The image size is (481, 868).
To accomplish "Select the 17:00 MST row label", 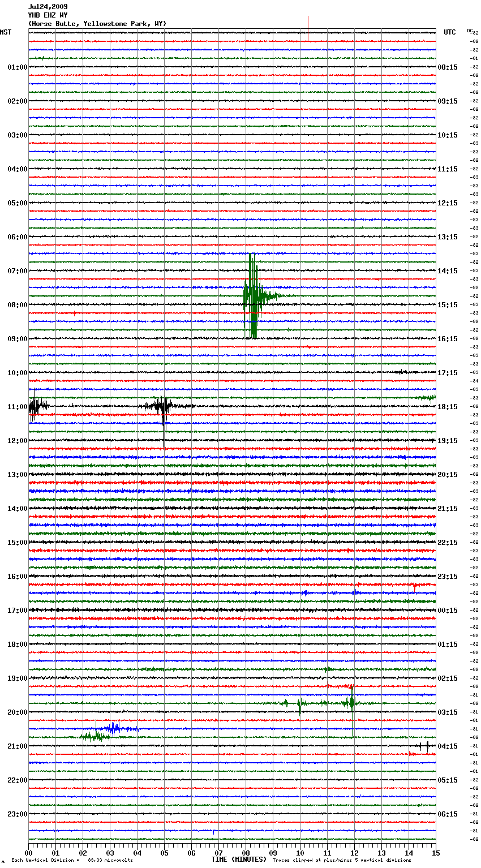I will coord(17,611).
